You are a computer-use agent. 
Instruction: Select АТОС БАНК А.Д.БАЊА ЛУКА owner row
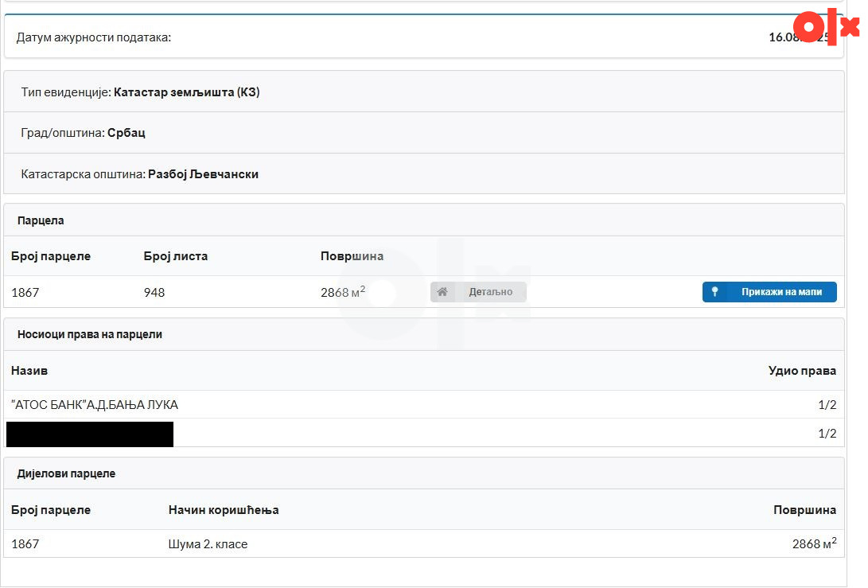[424, 405]
